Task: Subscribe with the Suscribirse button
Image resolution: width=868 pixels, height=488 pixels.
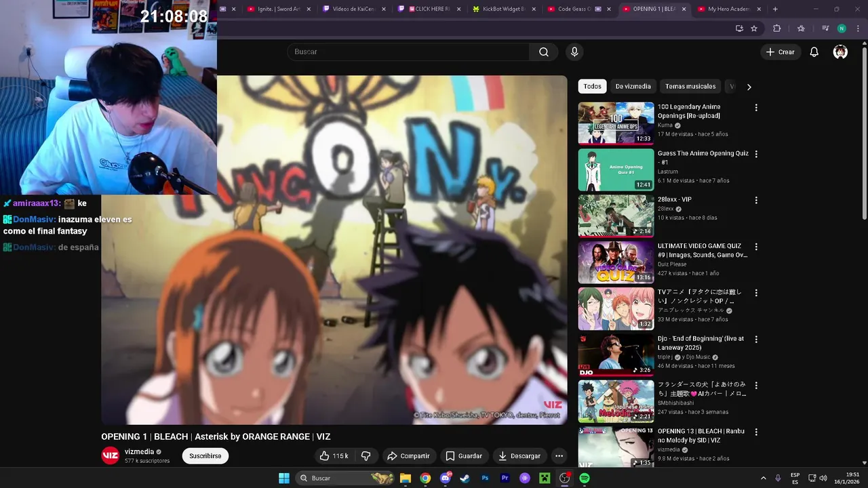Action: 205,456
